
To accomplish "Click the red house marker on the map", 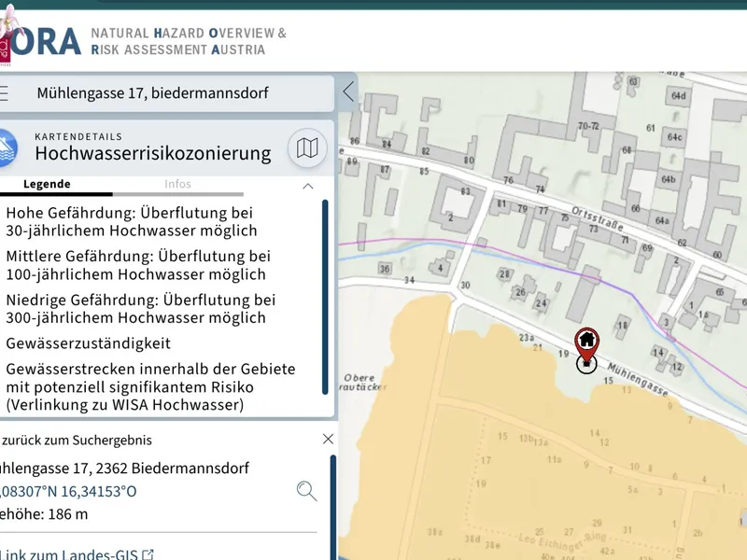I will pyautogui.click(x=586, y=340).
